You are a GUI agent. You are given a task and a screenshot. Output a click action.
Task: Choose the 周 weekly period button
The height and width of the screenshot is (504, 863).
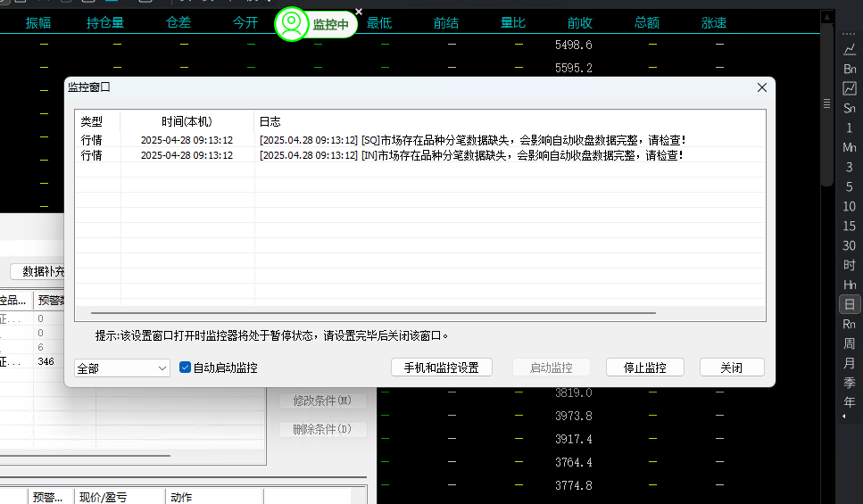point(850,343)
